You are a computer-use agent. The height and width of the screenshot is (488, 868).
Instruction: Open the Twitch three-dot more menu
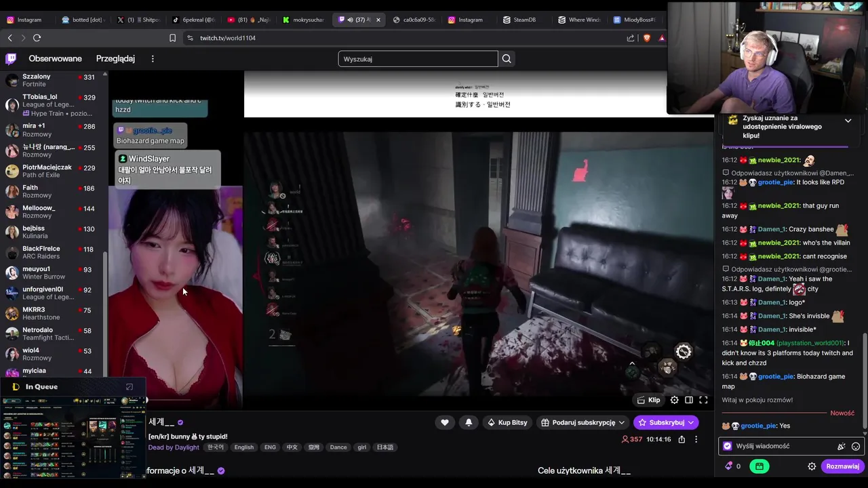coord(153,59)
